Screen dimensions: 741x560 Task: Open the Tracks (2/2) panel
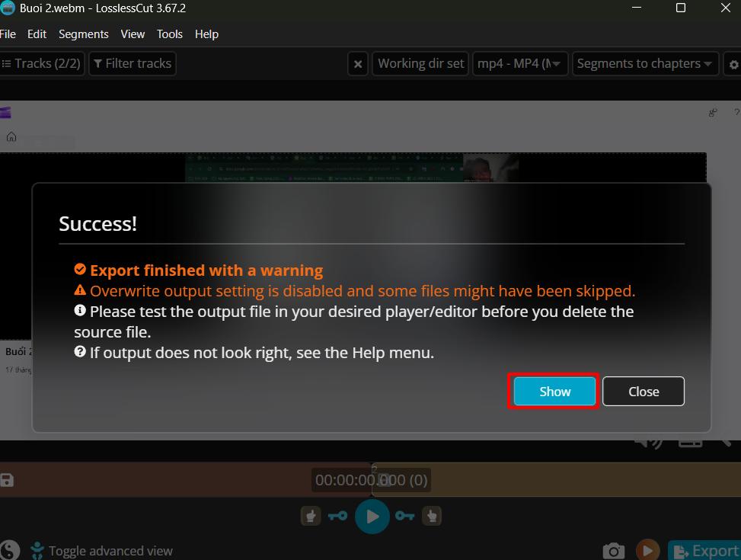pyautogui.click(x=42, y=63)
